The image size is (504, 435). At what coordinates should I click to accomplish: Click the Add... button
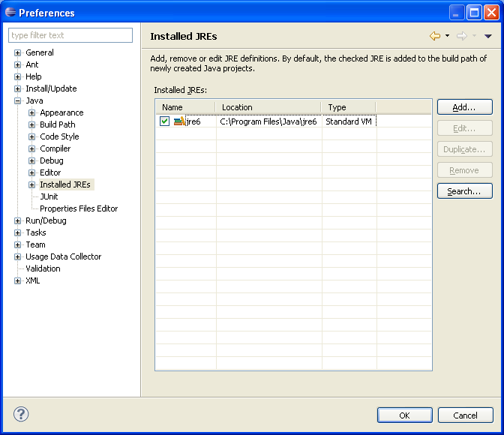click(x=464, y=107)
